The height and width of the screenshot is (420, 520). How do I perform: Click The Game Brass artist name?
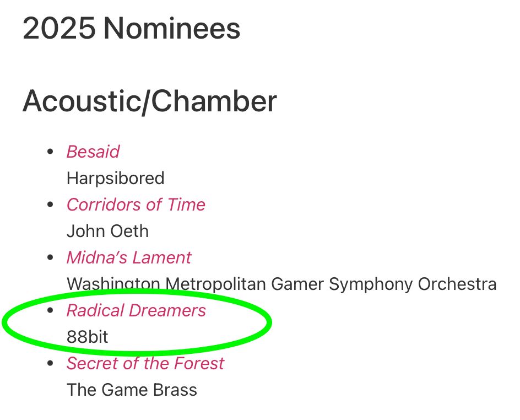[132, 390]
